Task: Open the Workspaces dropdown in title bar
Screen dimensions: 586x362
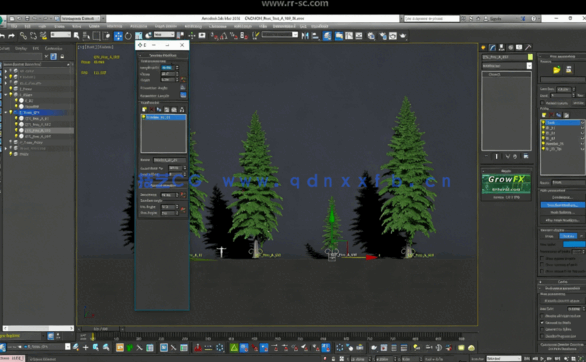Action: pyautogui.click(x=81, y=18)
